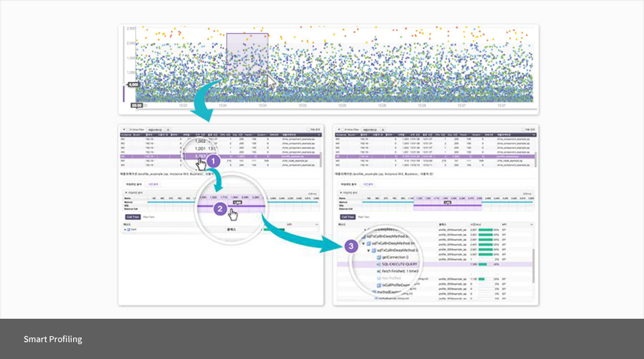The image size is (644, 359).
Task: Toggle the View Filter checkbox in left panel
Action: tap(129, 130)
